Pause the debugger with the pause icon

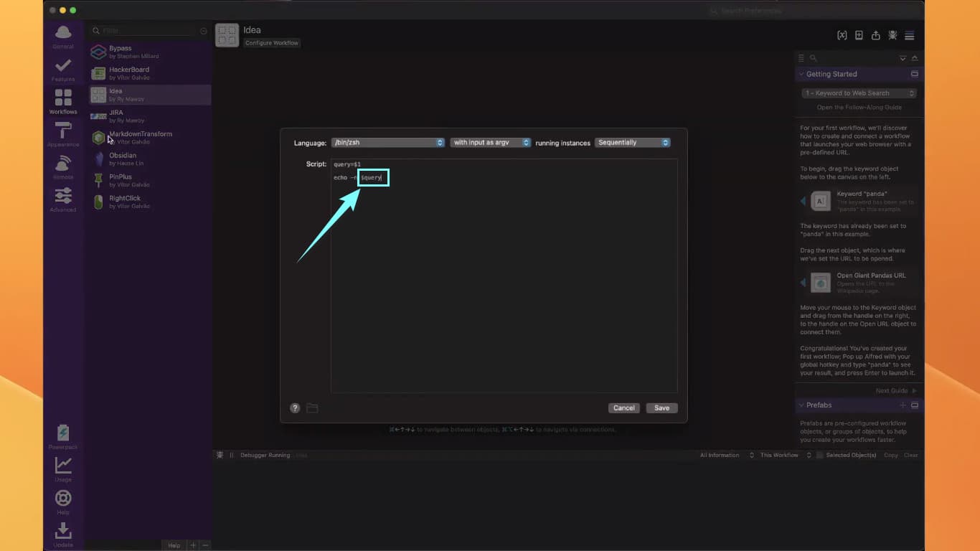(232, 455)
